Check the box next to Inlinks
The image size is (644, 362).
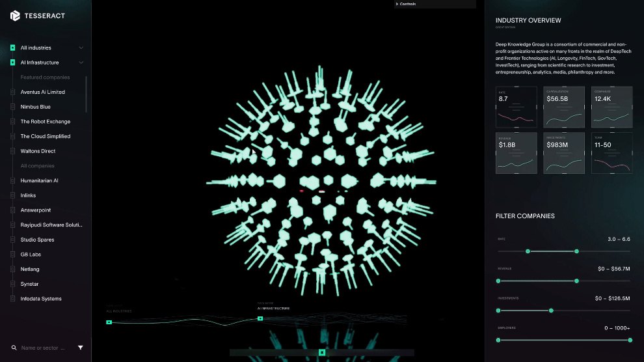pyautogui.click(x=13, y=195)
